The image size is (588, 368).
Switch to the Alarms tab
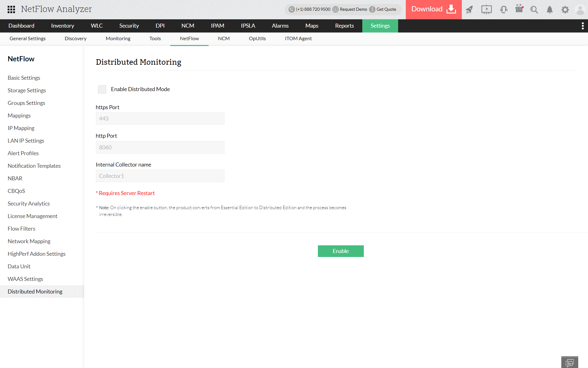280,26
